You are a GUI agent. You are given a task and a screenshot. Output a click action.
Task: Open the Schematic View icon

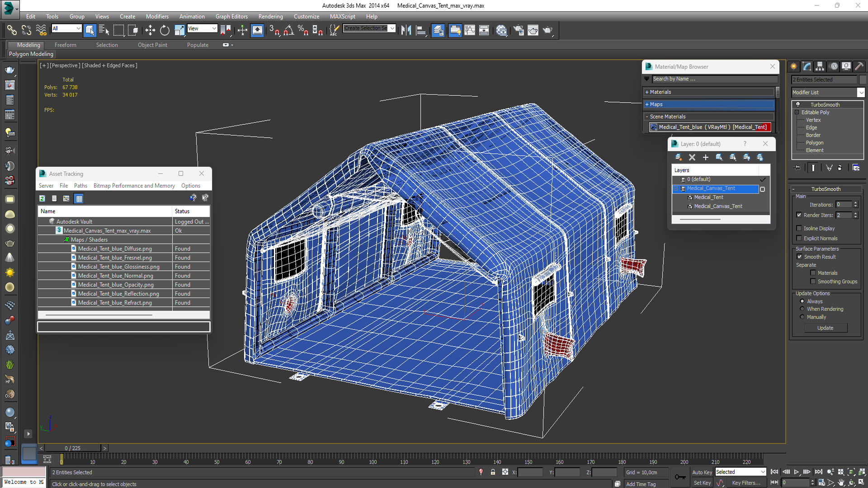(x=484, y=30)
